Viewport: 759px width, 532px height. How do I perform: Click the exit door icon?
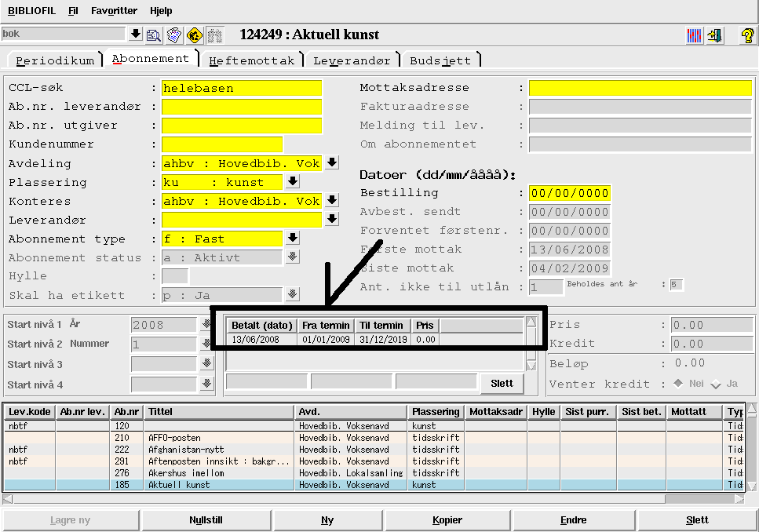pos(714,35)
